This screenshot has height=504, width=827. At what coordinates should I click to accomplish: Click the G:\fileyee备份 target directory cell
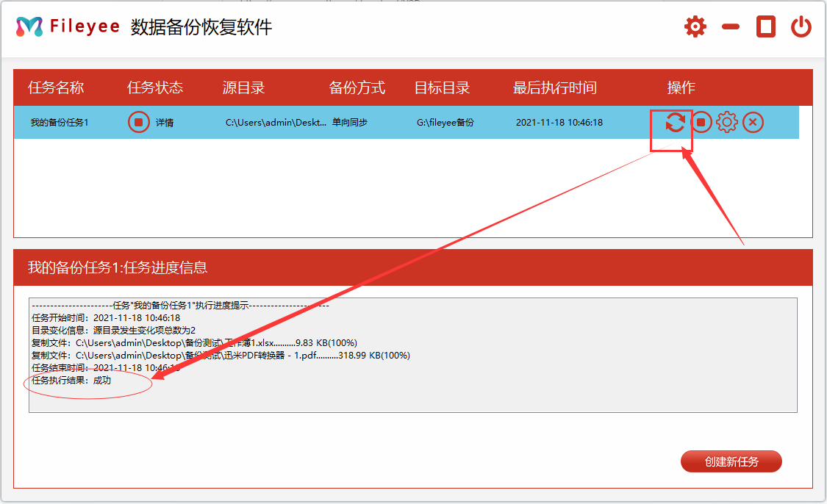[445, 123]
